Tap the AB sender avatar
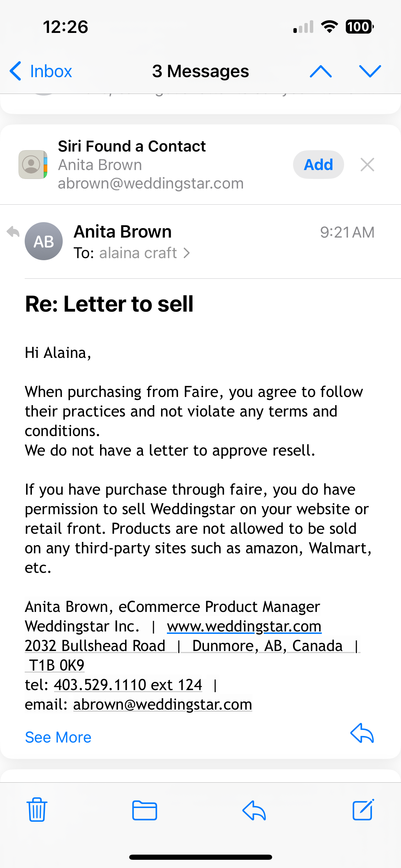This screenshot has height=868, width=401. coord(44,241)
